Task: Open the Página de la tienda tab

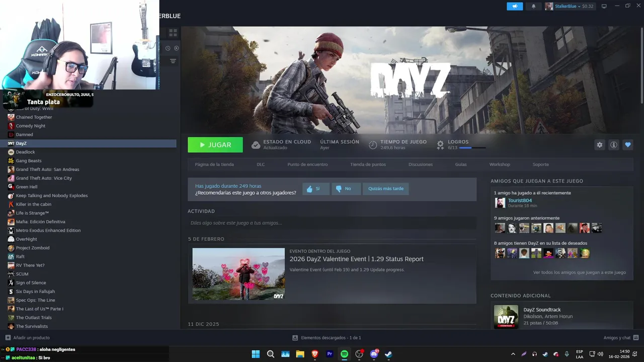Action: click(x=214, y=164)
